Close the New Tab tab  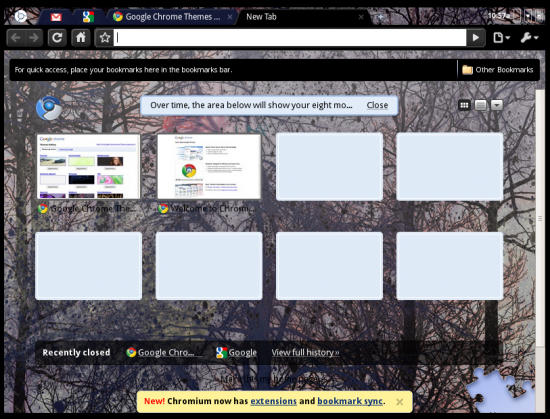[x=361, y=17]
